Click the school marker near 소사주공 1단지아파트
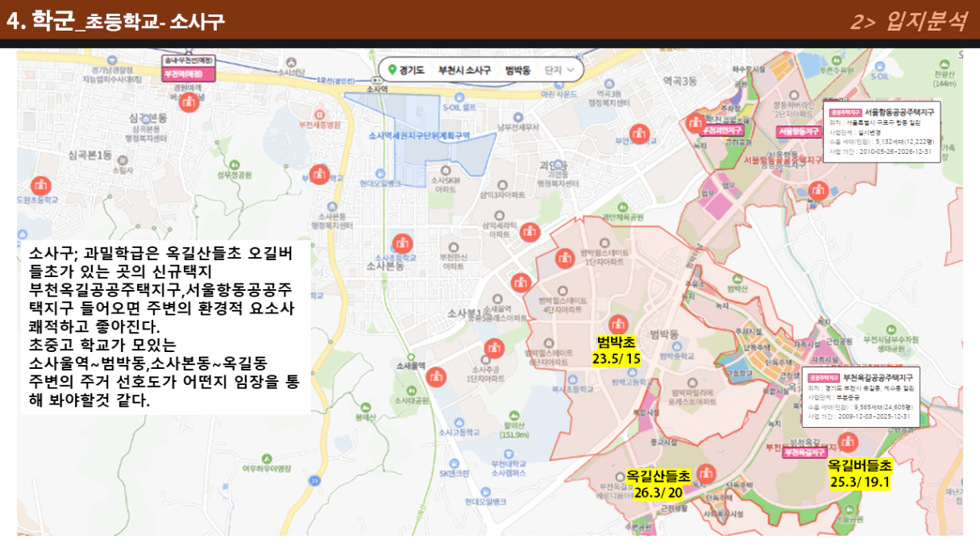This screenshot has height=551, width=980. tap(494, 347)
